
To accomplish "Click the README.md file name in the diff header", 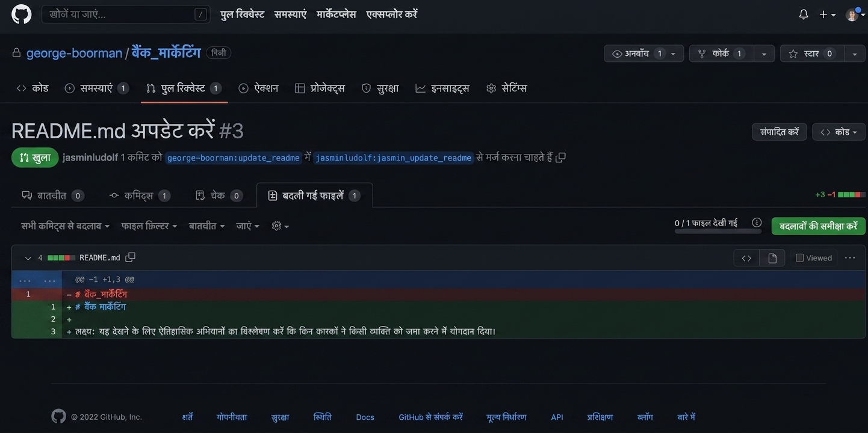I will click(x=100, y=258).
